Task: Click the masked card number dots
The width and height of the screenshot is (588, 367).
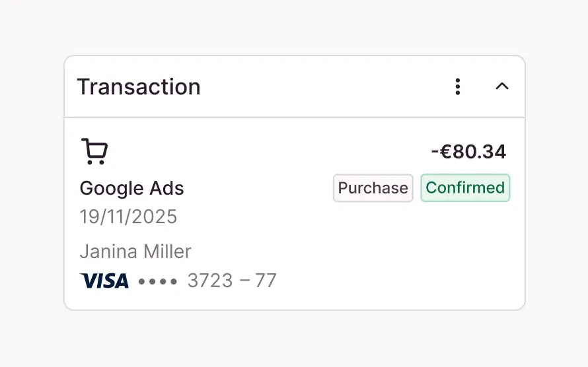Action: click(x=158, y=281)
